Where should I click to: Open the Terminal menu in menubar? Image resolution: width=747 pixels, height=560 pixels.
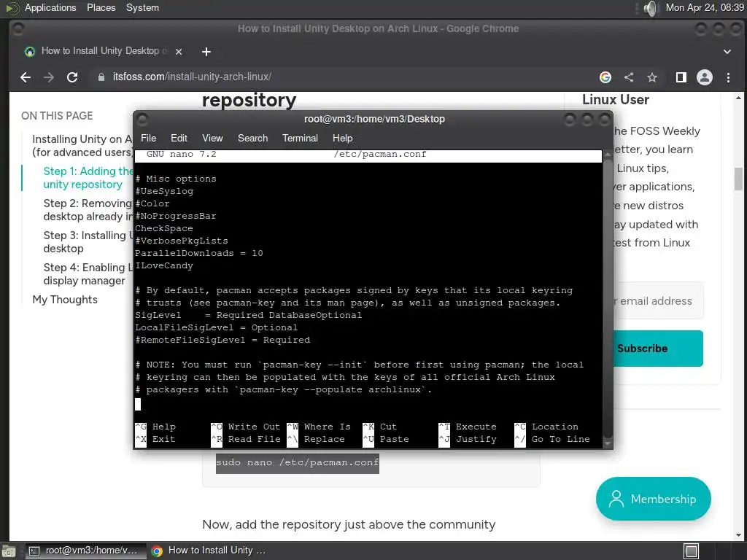pyautogui.click(x=300, y=138)
